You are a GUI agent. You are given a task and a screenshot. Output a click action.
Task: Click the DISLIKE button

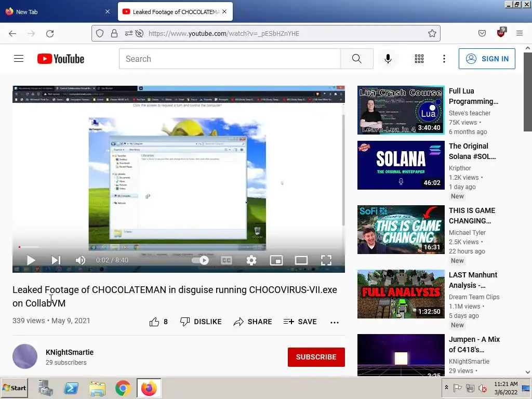pos(201,322)
